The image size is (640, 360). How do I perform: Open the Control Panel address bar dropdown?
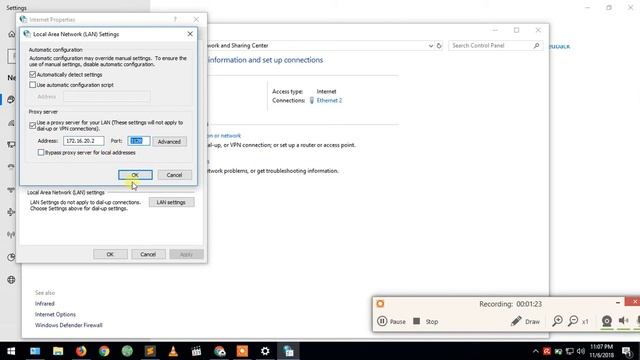[x=431, y=46]
